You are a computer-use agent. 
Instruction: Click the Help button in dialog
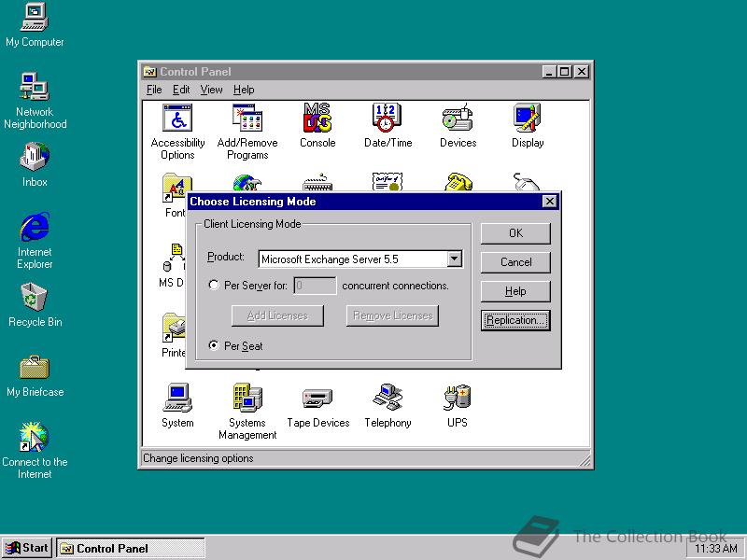pyautogui.click(x=515, y=291)
